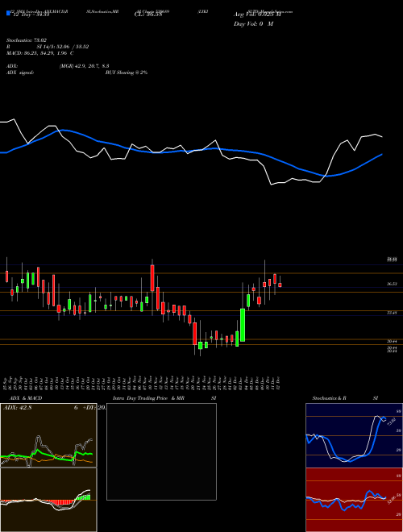Click the 'Stochastics & R' panel heading
This screenshot has height=532, width=403.
pos(329,398)
